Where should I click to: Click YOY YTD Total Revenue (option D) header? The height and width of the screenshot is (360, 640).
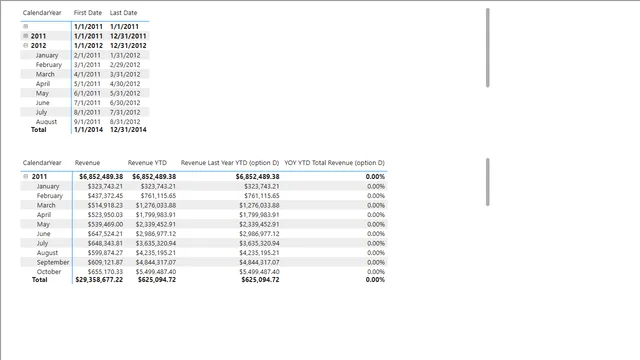334,162
